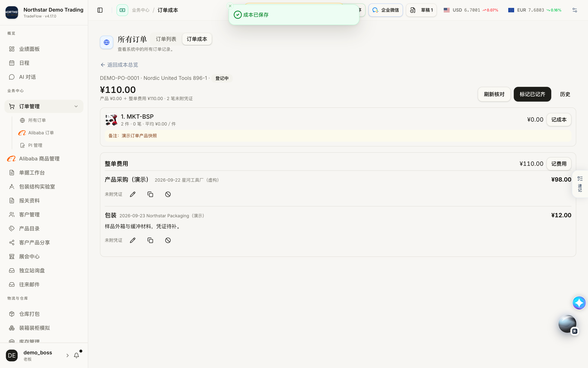Edit the 产品采购（演示） expense

[x=133, y=194]
